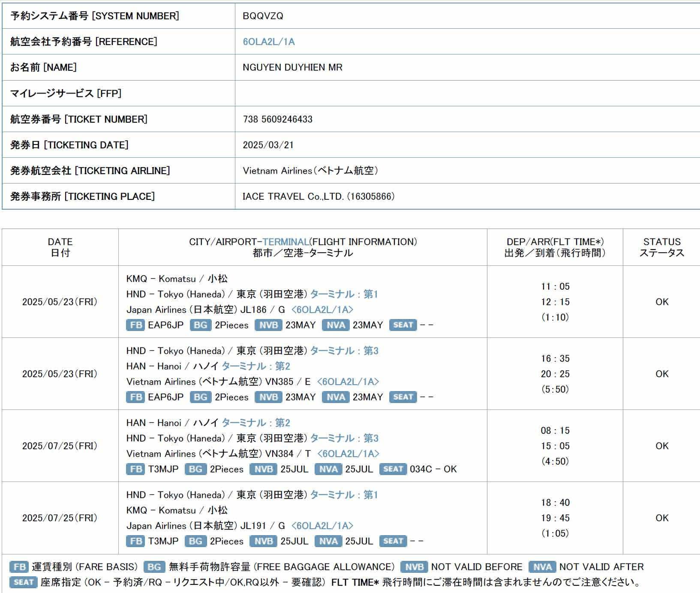Click the OK status for flight VN384
700x593 pixels.
661,446
